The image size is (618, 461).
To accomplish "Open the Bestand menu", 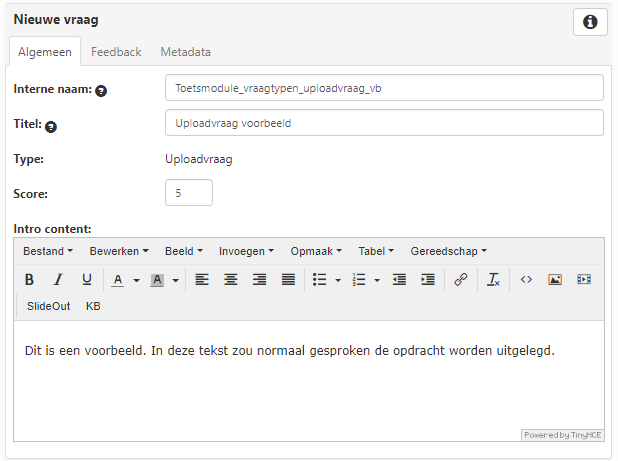I will (x=47, y=251).
